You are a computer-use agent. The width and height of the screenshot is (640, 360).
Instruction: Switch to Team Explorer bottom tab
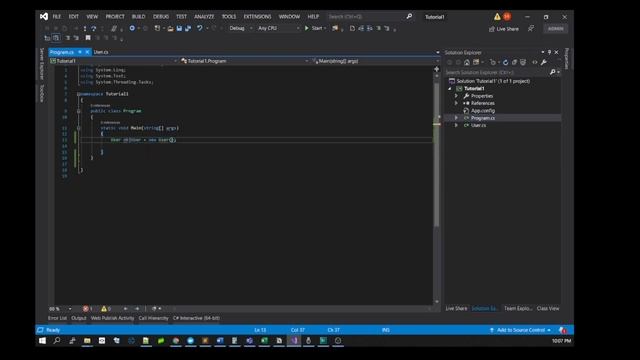[518, 309]
